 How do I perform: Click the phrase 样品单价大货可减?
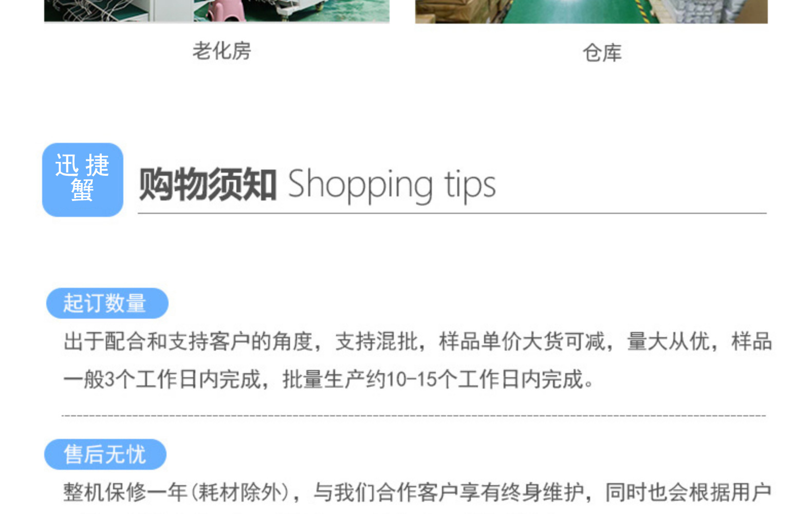point(522,341)
